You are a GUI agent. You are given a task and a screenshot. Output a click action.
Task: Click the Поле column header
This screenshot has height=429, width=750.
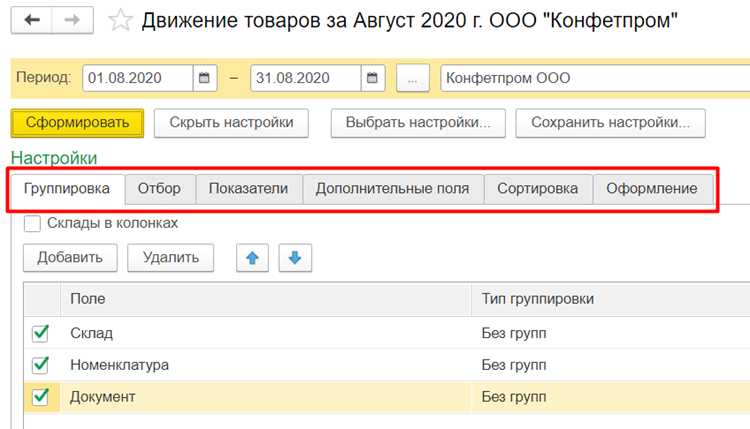click(265, 299)
